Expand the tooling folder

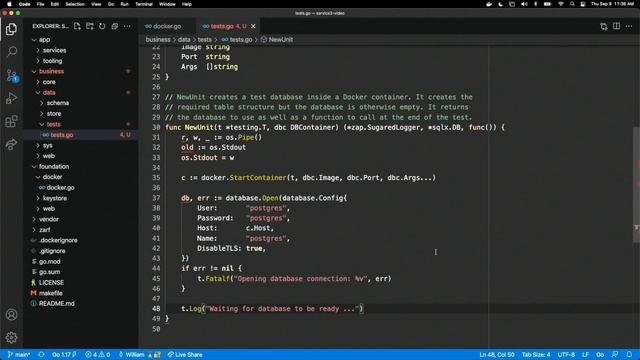coord(81,61)
